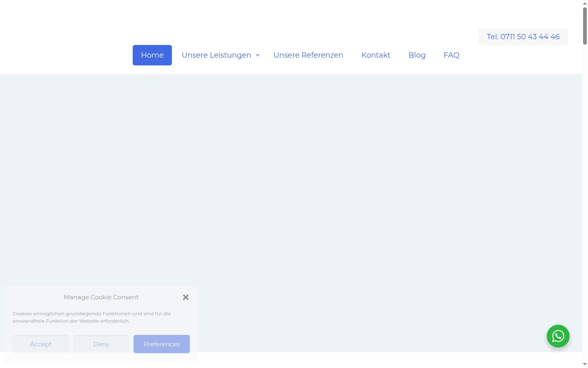588x368 pixels.
Task: Navigate to the Blog
Action: 417,55
